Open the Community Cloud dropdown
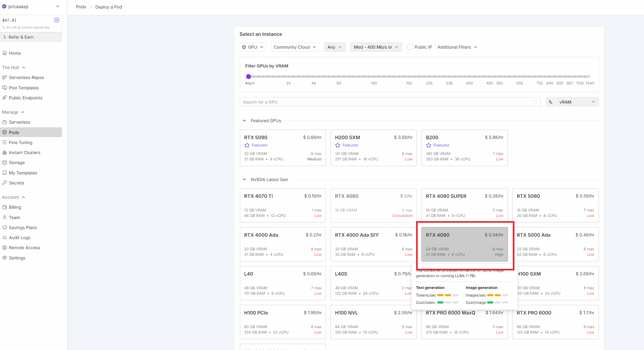 (294, 47)
